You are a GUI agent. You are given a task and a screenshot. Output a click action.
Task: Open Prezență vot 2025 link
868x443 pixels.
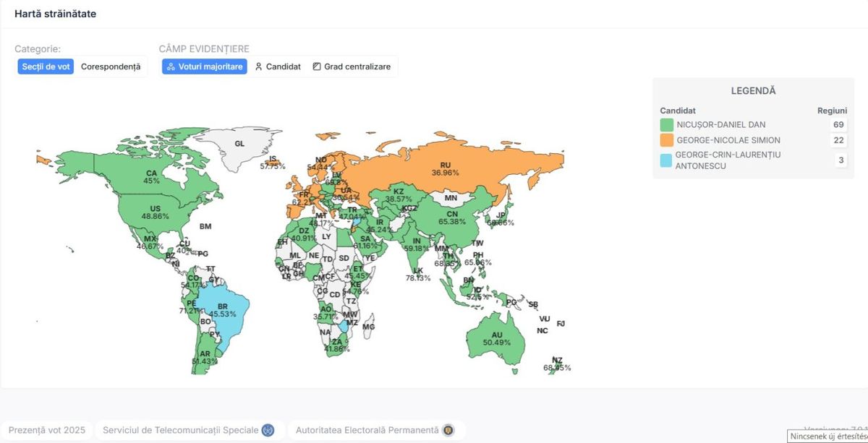pyautogui.click(x=47, y=430)
